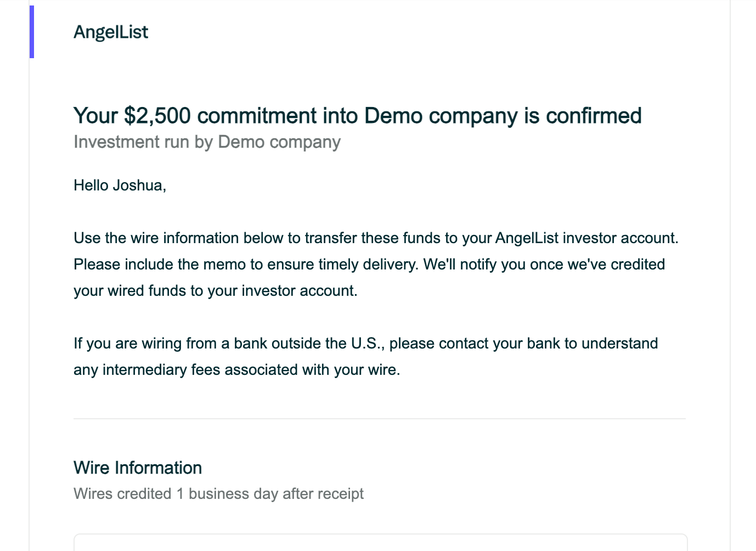Screen dimensions: 756x551
Task: Click the "wiring from a bank outside the U.S." line
Action: (366, 344)
